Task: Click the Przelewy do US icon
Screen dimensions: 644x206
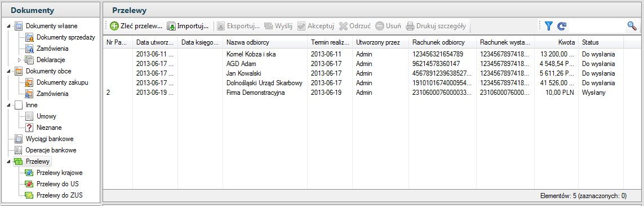Action: [29, 184]
